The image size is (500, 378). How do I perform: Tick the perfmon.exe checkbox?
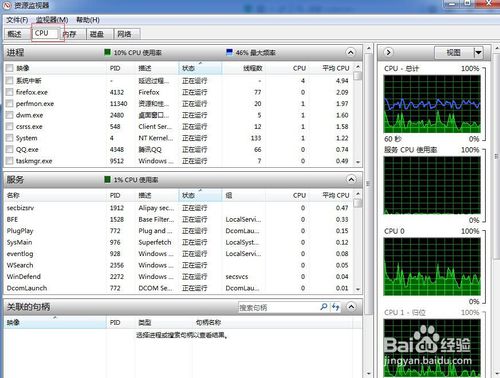(x=9, y=104)
